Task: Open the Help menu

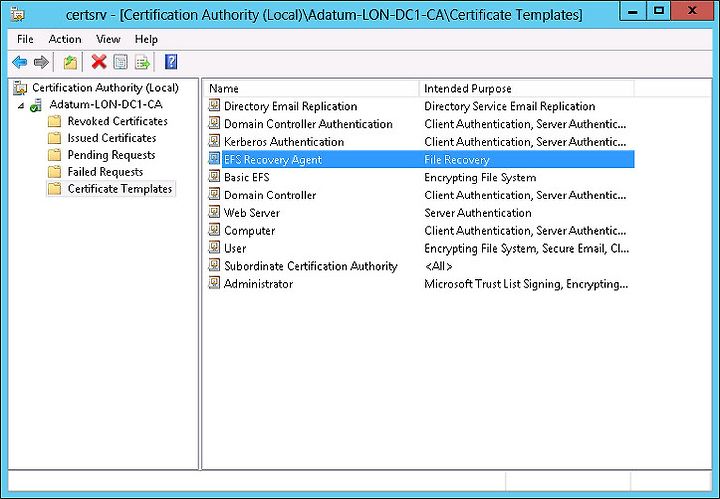Action: click(146, 39)
